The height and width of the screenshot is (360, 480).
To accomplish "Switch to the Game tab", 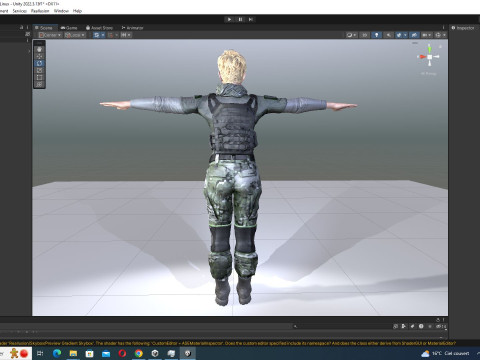I will (69, 28).
